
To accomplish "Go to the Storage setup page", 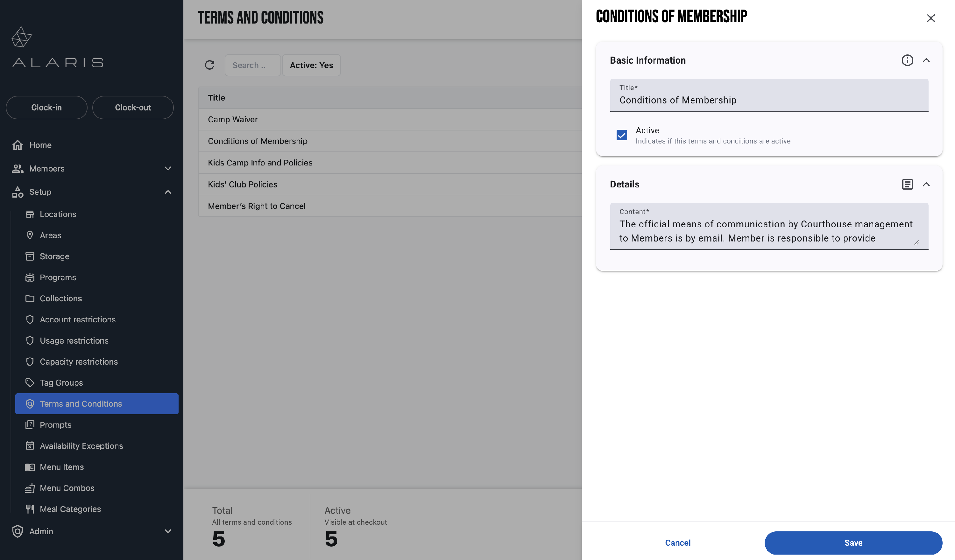I will [54, 256].
